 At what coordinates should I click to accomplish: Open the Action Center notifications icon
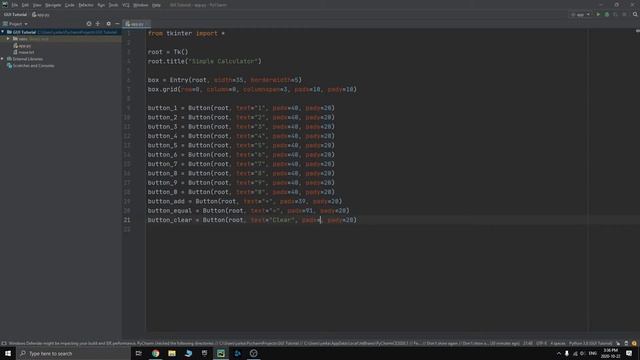629,353
